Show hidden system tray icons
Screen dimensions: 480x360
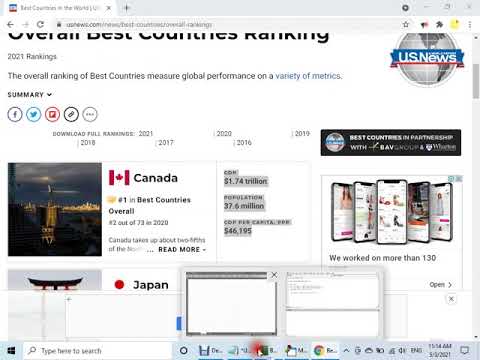346,350
